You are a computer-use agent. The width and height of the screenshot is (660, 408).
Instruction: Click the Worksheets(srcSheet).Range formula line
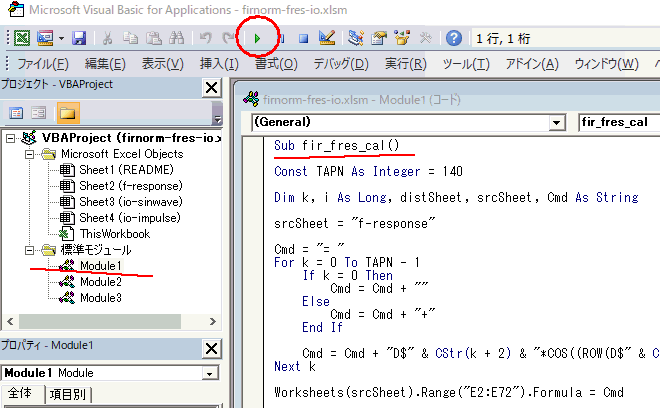click(x=449, y=392)
